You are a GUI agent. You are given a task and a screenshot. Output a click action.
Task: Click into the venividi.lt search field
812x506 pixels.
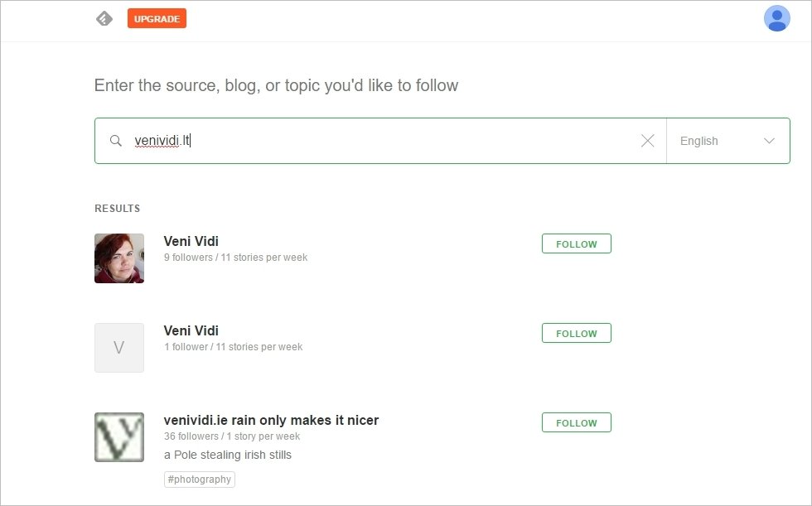373,141
